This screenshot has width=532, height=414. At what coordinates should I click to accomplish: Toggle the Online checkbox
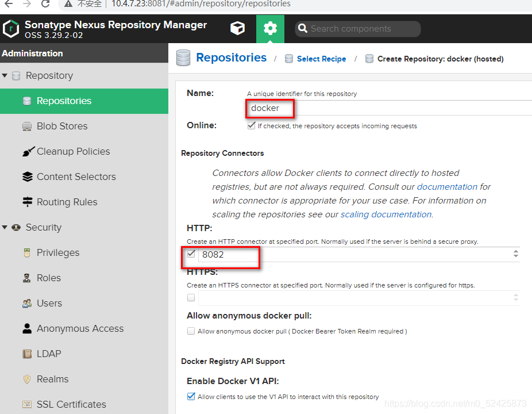click(251, 126)
